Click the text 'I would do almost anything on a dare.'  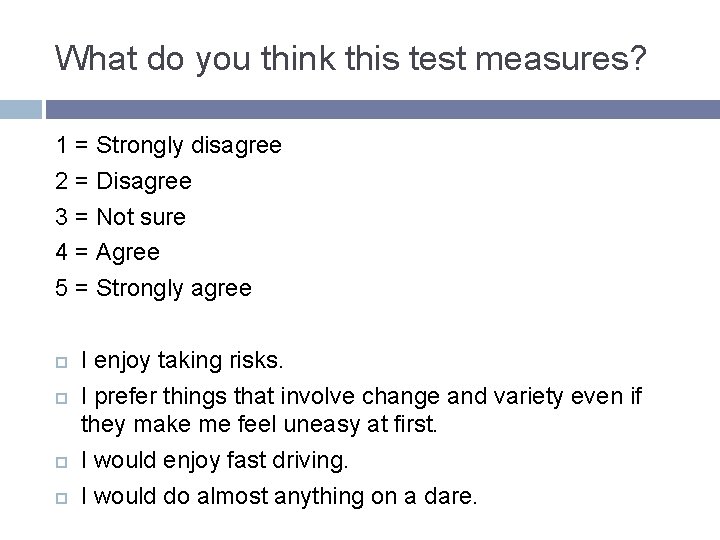279,496
